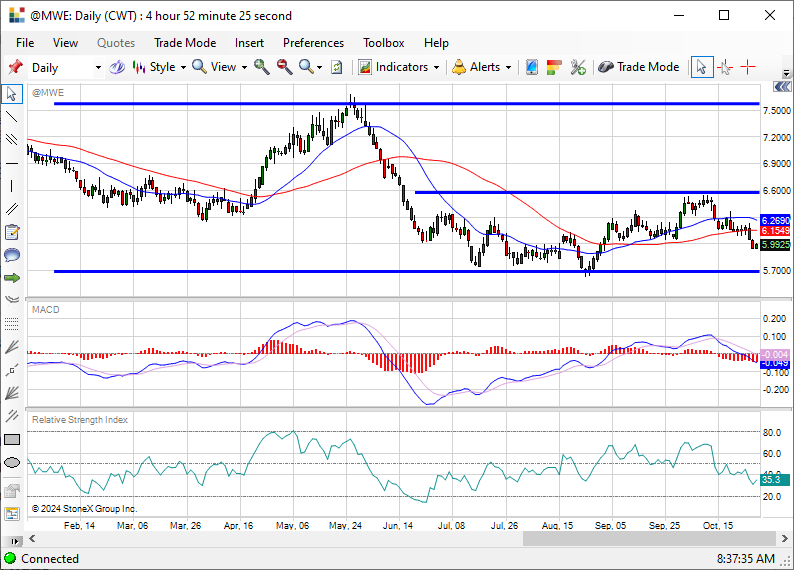Image resolution: width=794 pixels, height=570 pixels.
Task: Open the Insert menu
Action: point(249,43)
